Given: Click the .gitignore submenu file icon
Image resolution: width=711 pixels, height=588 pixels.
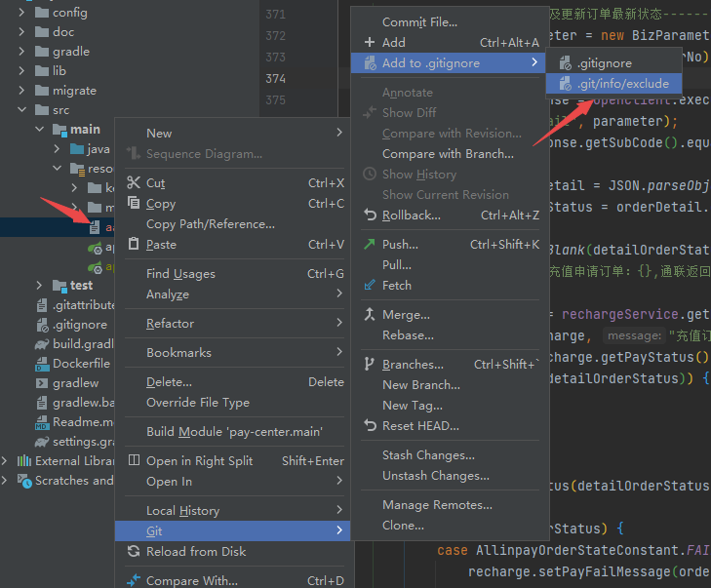Looking at the screenshot, I should click(x=565, y=63).
